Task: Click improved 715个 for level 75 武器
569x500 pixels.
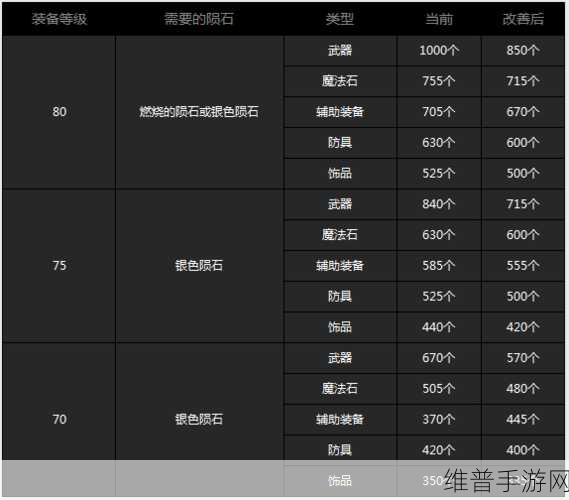Action: (523, 204)
